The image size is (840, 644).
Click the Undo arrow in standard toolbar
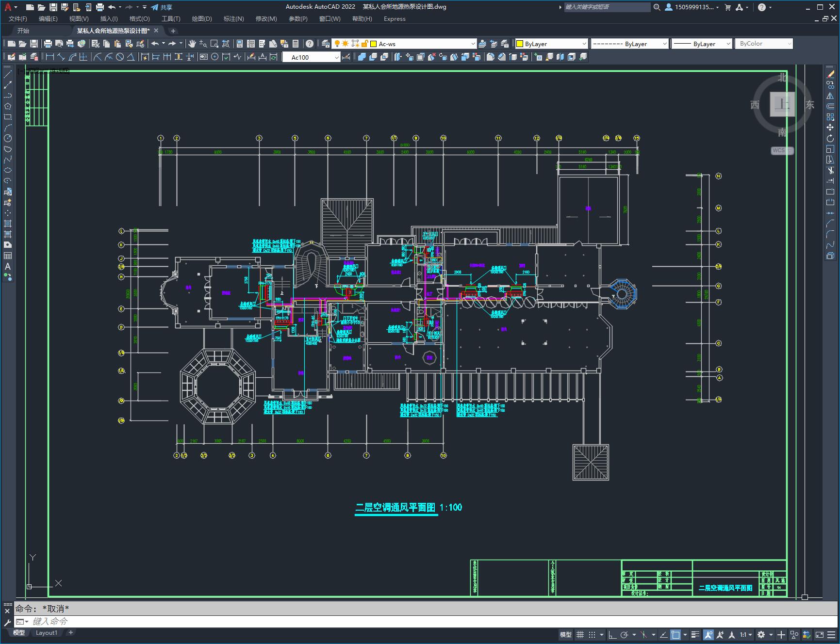click(x=155, y=44)
